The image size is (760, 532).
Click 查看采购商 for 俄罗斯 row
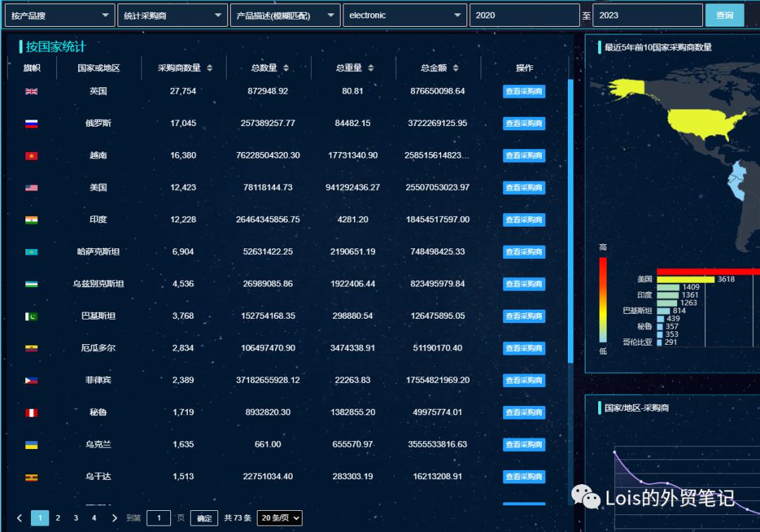[524, 124]
